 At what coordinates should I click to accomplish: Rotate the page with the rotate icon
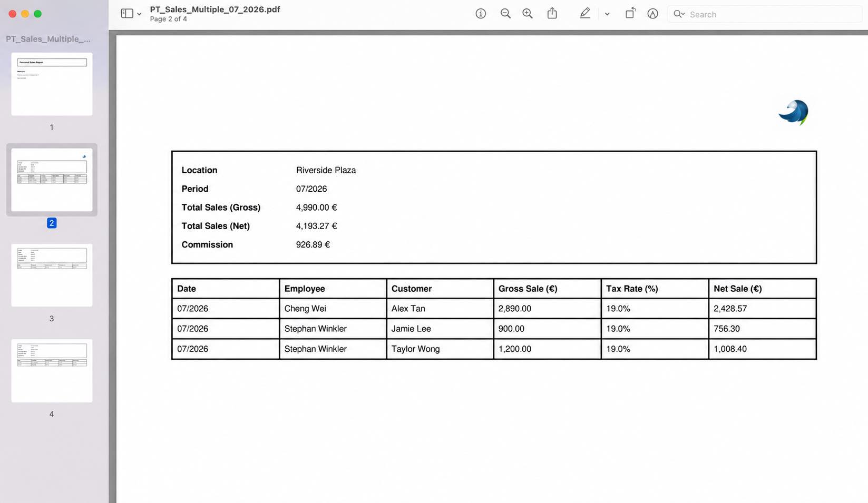[x=630, y=13]
